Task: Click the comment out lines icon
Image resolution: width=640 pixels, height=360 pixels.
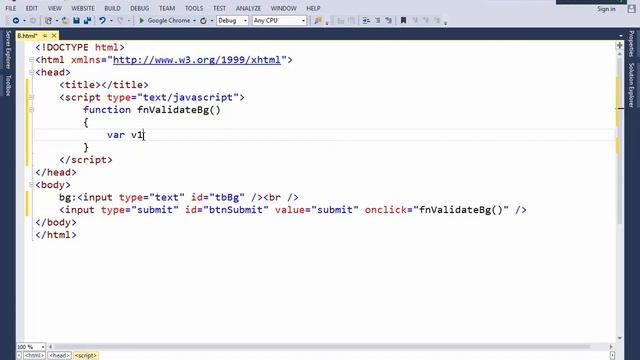Action: (x=366, y=20)
